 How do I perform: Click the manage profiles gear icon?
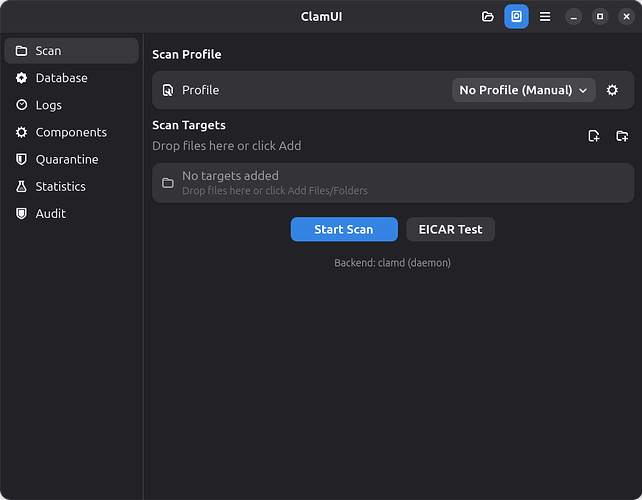click(x=612, y=90)
